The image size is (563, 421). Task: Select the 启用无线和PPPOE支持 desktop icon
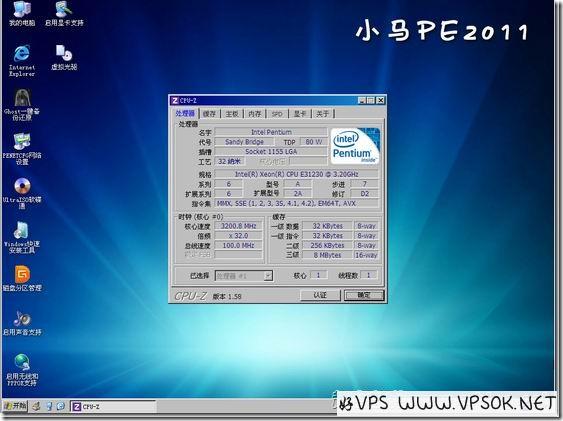tap(22, 370)
